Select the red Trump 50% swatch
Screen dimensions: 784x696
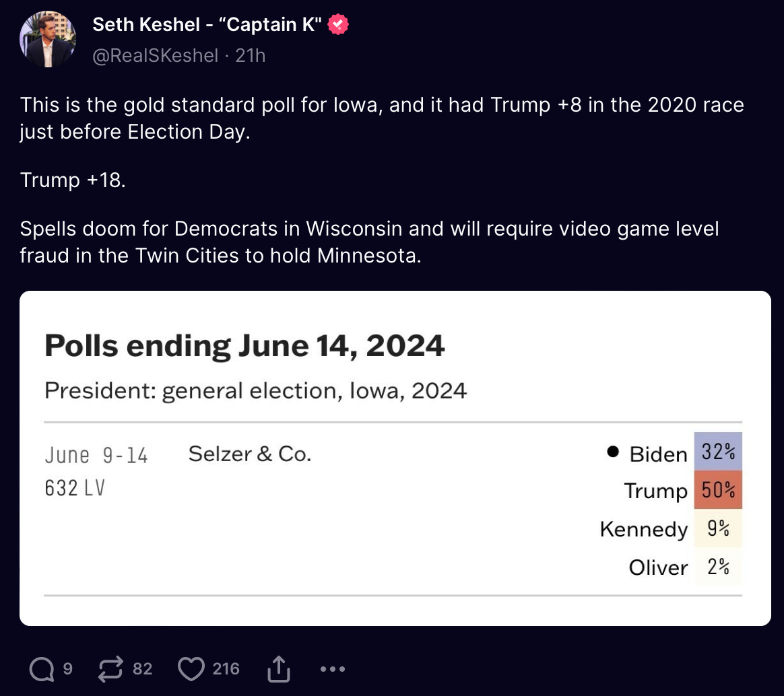[x=718, y=489]
